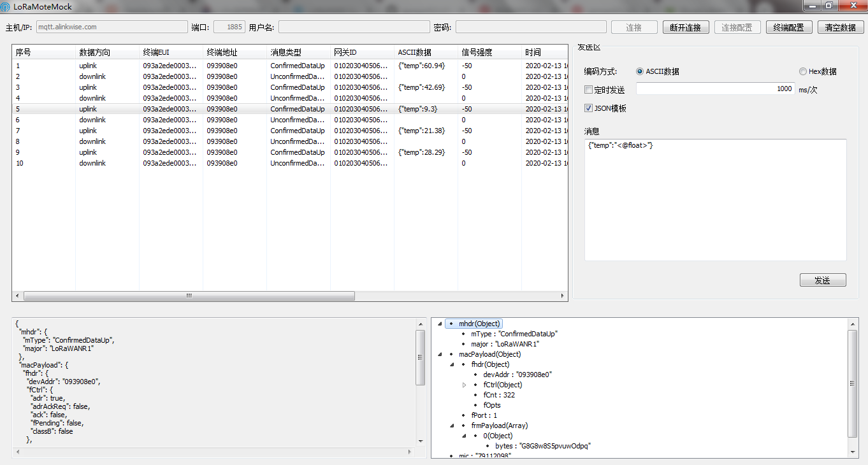Click devAddr : "093908e0" tree item

pyautogui.click(x=517, y=375)
